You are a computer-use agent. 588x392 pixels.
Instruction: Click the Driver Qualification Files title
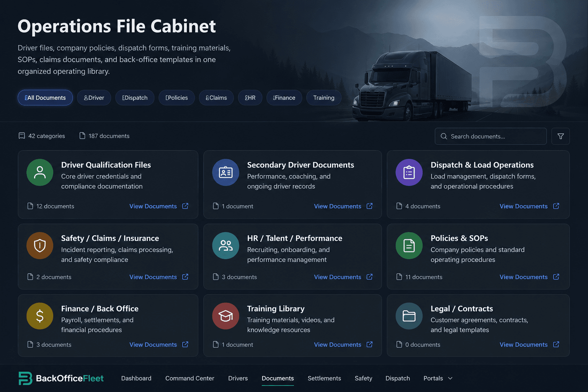point(106,165)
